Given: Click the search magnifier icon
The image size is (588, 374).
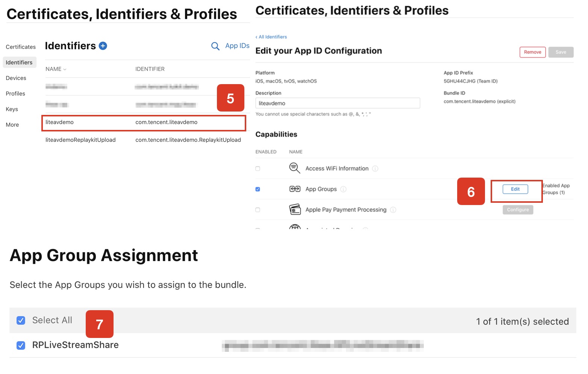Looking at the screenshot, I should pyautogui.click(x=215, y=46).
